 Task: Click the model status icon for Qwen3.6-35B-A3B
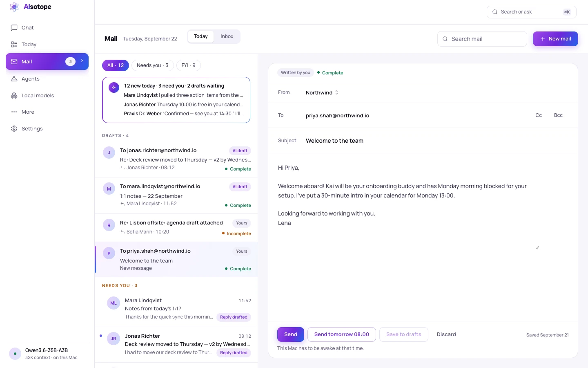(15, 354)
